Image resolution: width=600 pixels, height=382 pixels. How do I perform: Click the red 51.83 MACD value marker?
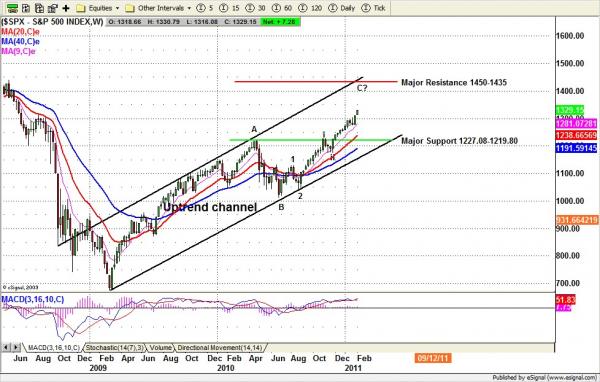(x=566, y=300)
